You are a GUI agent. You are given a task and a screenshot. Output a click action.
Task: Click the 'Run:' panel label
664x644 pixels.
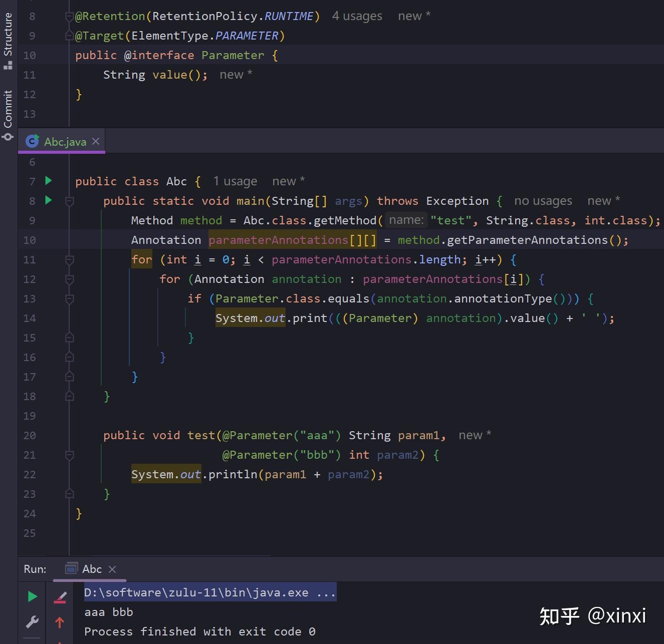click(x=35, y=569)
